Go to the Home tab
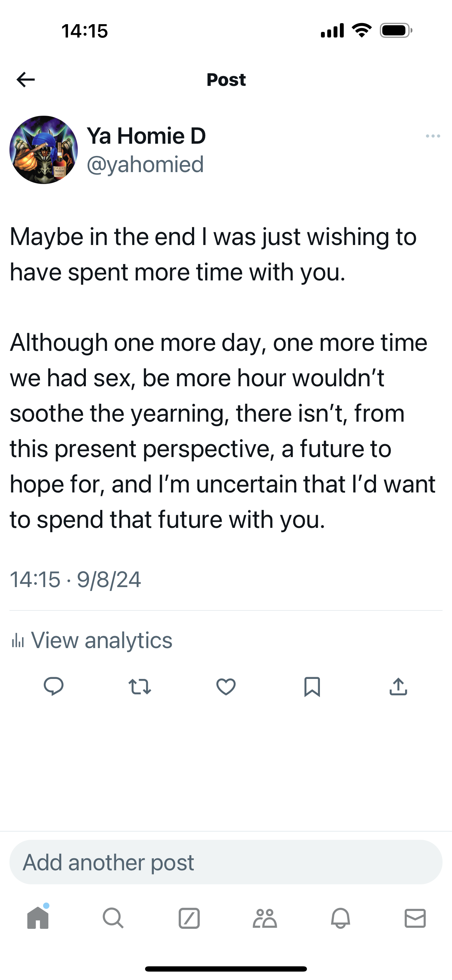Viewport: 452px width, 980px height. (38, 918)
